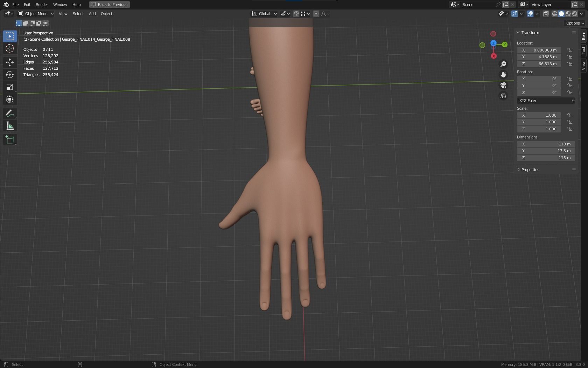Select the Annotate pencil tool
The image size is (588, 368).
point(10,114)
